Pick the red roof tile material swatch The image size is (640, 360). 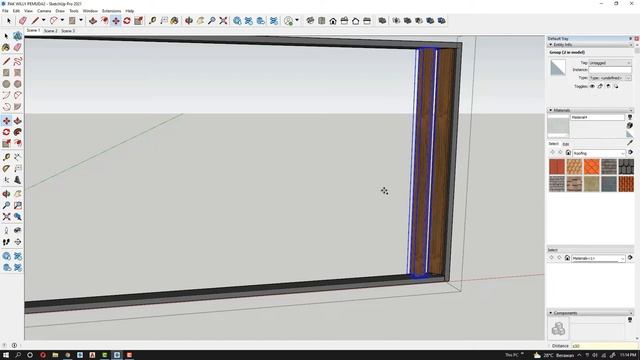coord(557,167)
